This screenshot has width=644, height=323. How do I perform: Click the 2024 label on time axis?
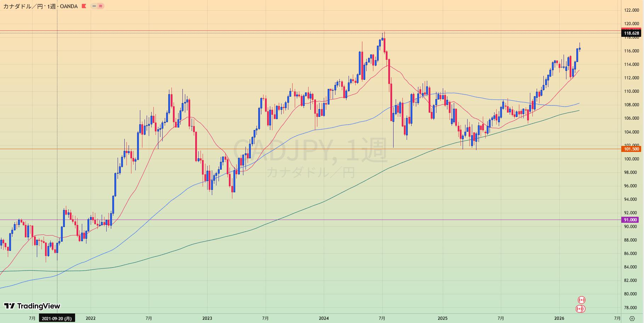[x=323, y=318]
